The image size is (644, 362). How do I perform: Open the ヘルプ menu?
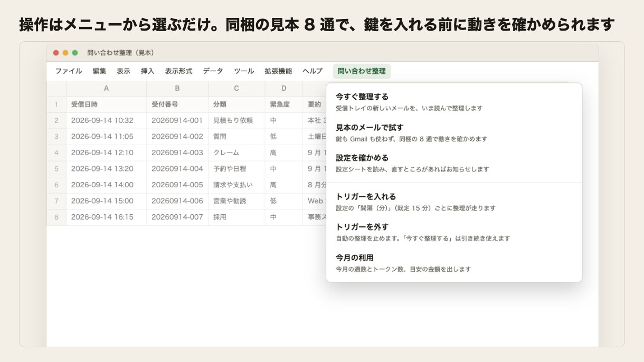point(312,71)
